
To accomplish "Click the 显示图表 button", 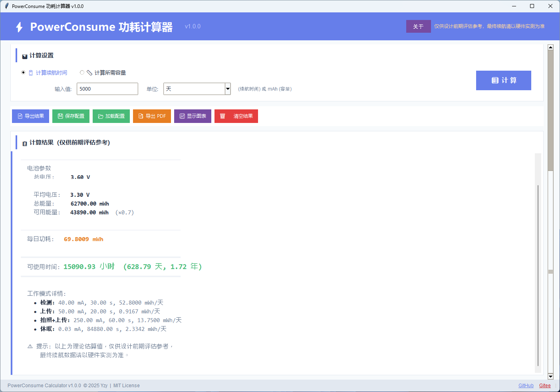I will 193,116.
